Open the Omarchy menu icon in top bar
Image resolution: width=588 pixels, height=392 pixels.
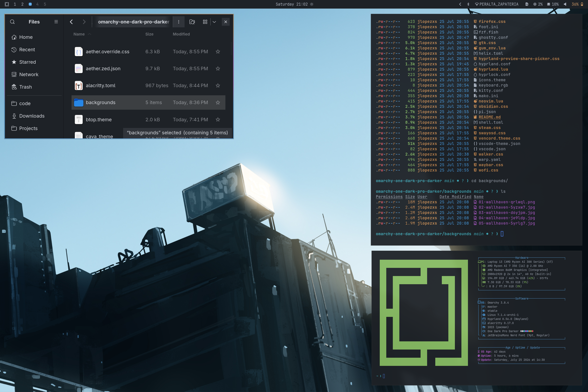pos(7,4)
